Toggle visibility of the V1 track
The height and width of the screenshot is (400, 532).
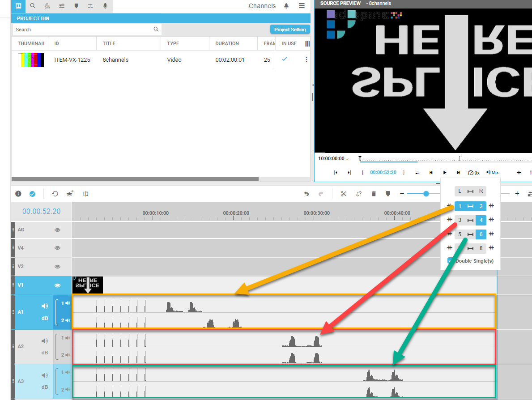[57, 285]
